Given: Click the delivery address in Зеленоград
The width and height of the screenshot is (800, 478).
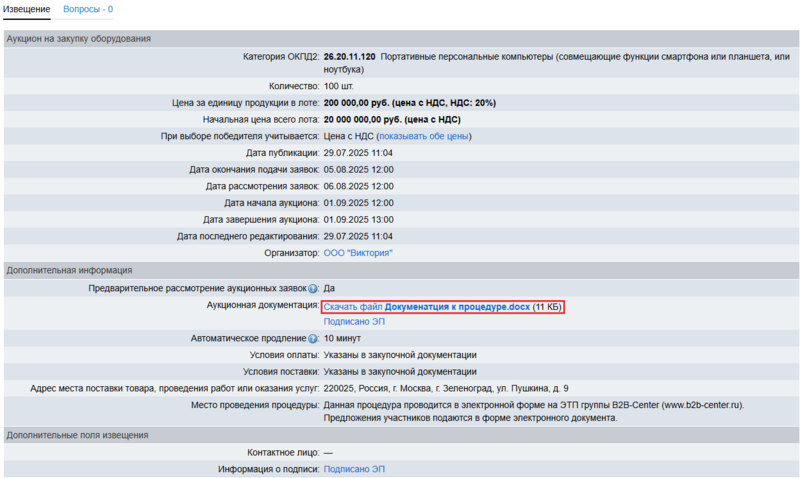Looking at the screenshot, I should tap(446, 388).
